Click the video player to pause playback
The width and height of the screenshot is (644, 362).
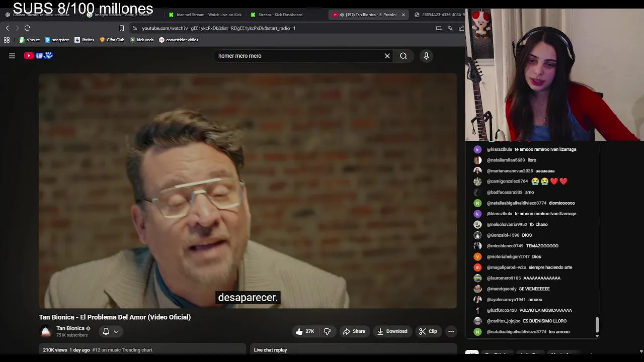(x=248, y=191)
